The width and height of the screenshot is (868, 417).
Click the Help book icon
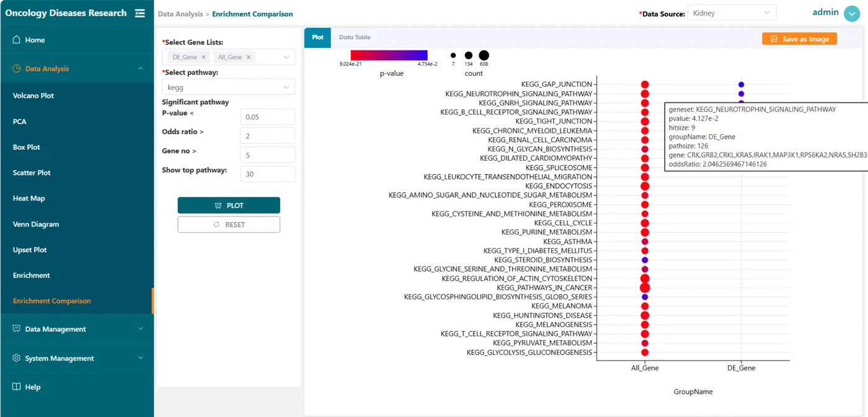pos(17,387)
